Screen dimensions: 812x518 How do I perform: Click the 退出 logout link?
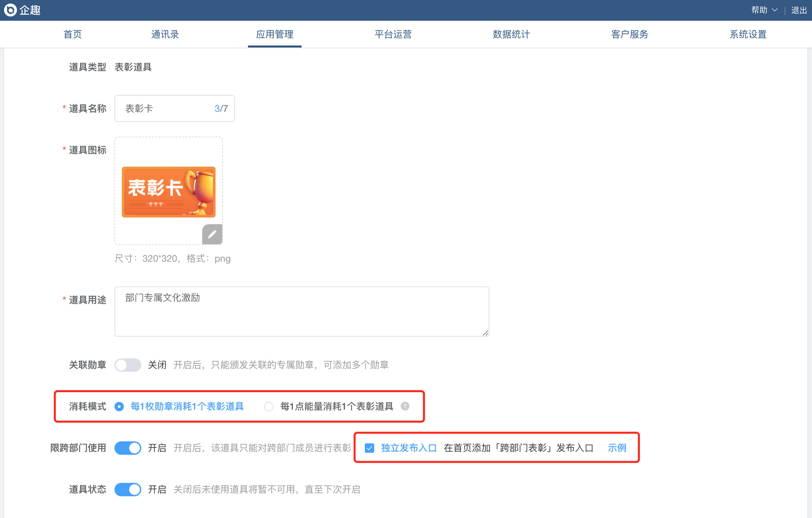[799, 10]
